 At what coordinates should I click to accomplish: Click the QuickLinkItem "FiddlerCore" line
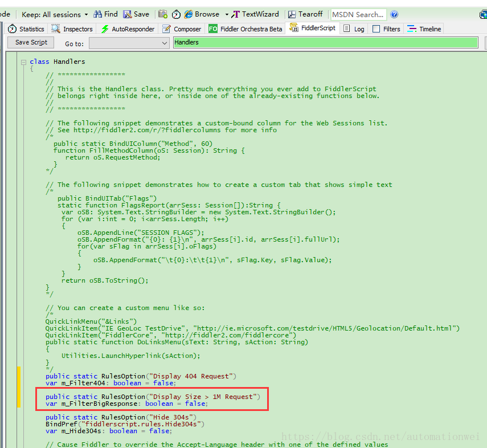click(x=171, y=335)
